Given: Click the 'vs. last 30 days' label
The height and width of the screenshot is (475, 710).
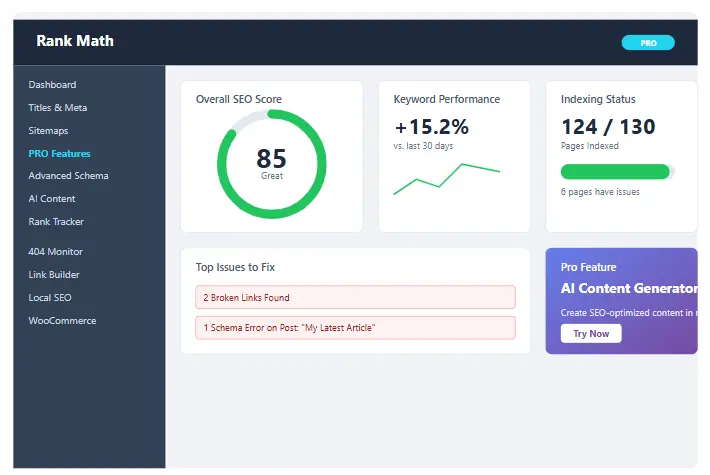Looking at the screenshot, I should (x=423, y=146).
